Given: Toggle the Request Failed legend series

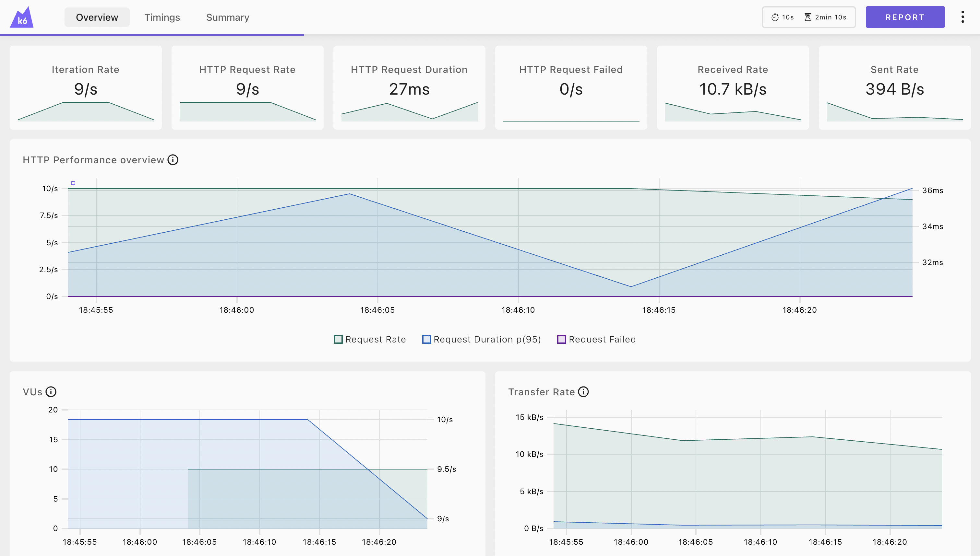Looking at the screenshot, I should click(x=596, y=339).
